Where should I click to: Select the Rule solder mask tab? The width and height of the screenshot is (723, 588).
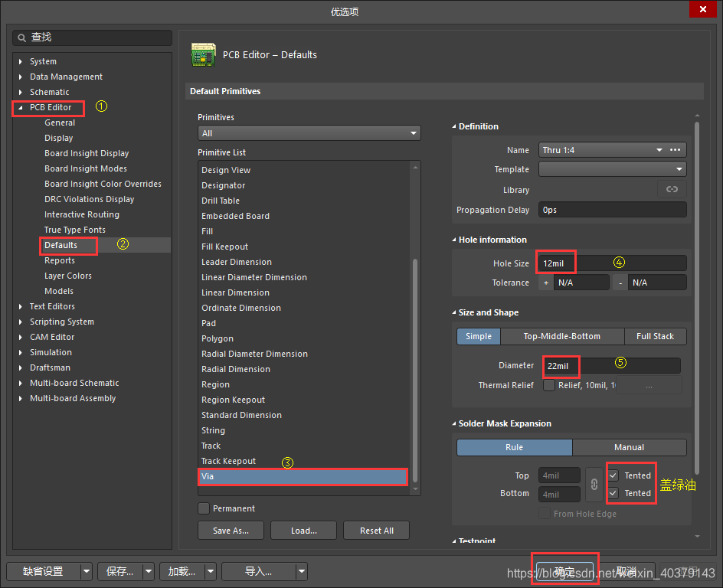pyautogui.click(x=514, y=447)
